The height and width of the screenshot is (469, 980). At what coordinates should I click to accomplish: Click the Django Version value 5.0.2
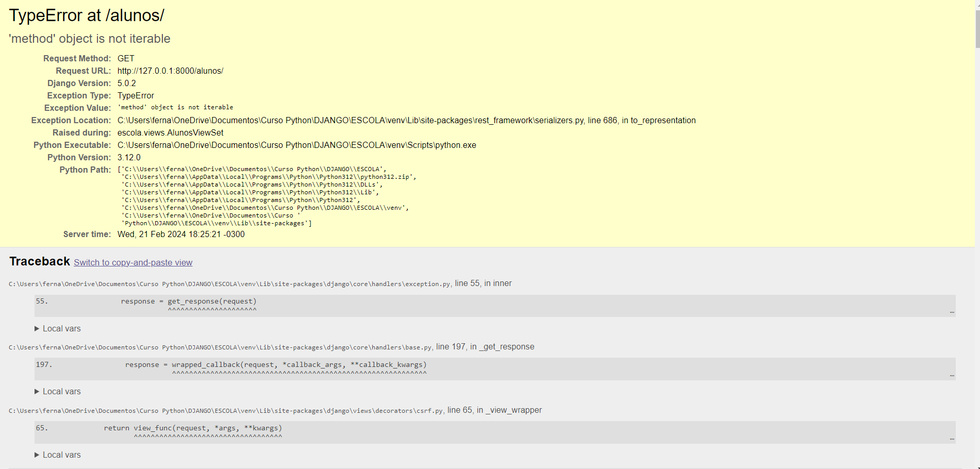(x=127, y=83)
